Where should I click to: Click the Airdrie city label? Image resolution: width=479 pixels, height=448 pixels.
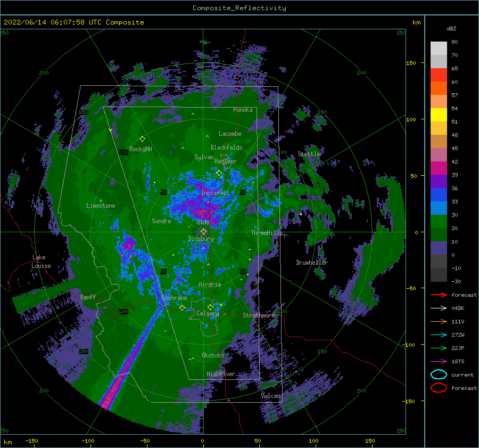click(210, 284)
